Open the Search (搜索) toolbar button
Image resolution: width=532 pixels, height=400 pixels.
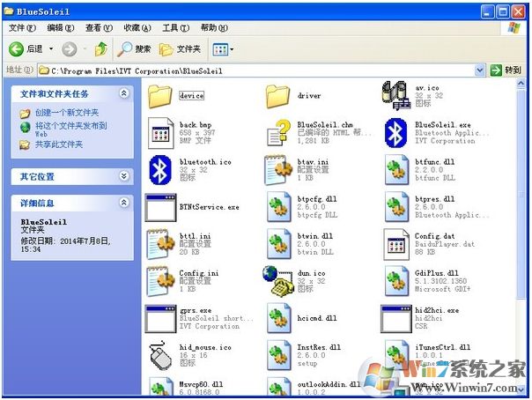click(x=134, y=49)
